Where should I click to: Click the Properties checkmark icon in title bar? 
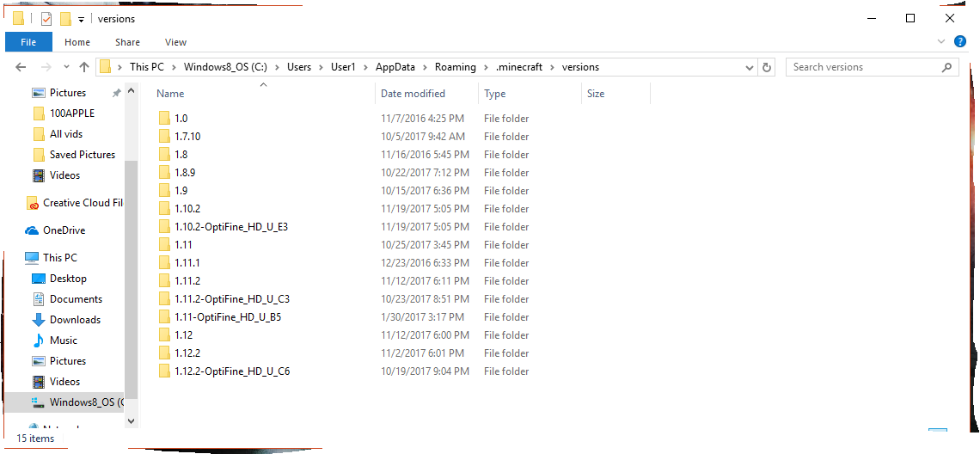click(x=46, y=20)
